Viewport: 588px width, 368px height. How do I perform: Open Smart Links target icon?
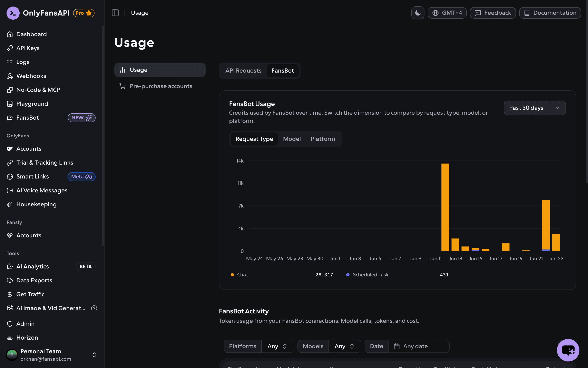pos(10,177)
